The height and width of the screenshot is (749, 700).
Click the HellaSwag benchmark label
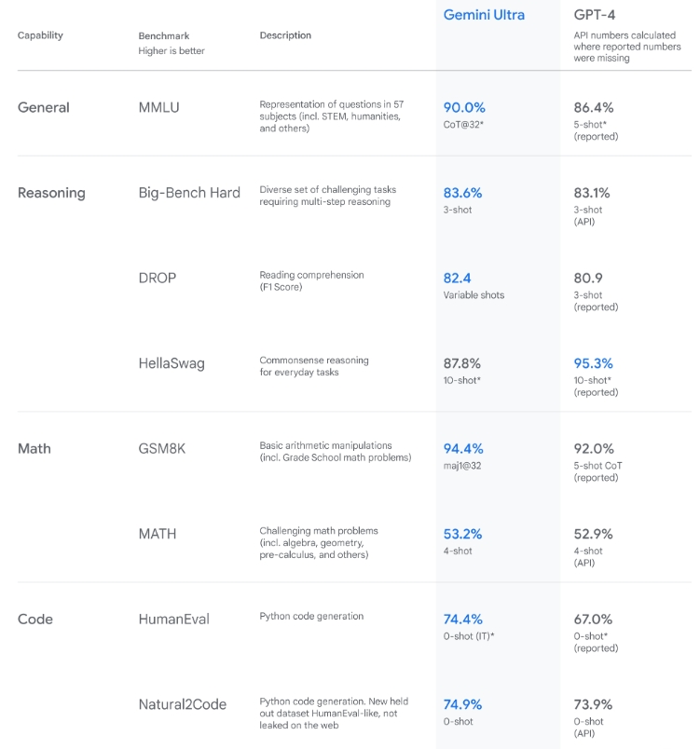(x=172, y=363)
